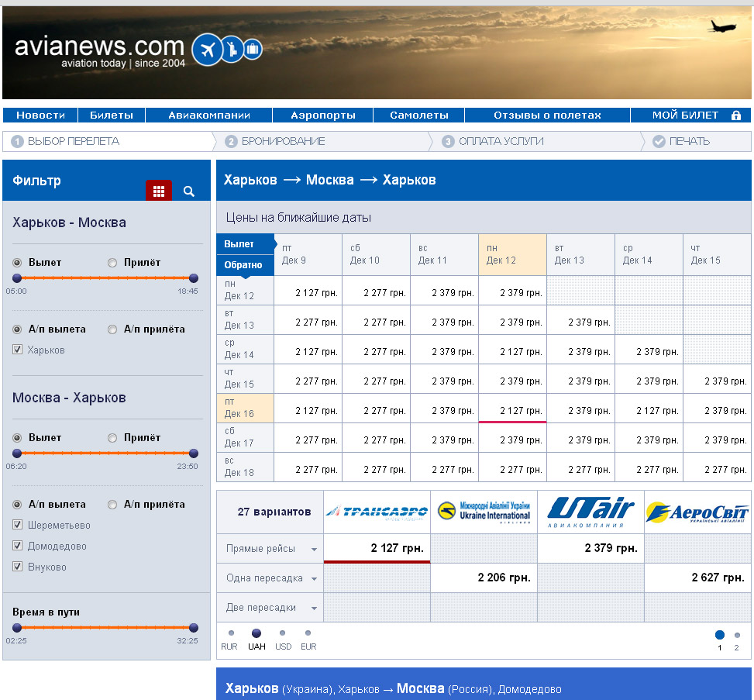
Task: Uncheck the Шереметьево airport checkbox
Action: pos(17,525)
